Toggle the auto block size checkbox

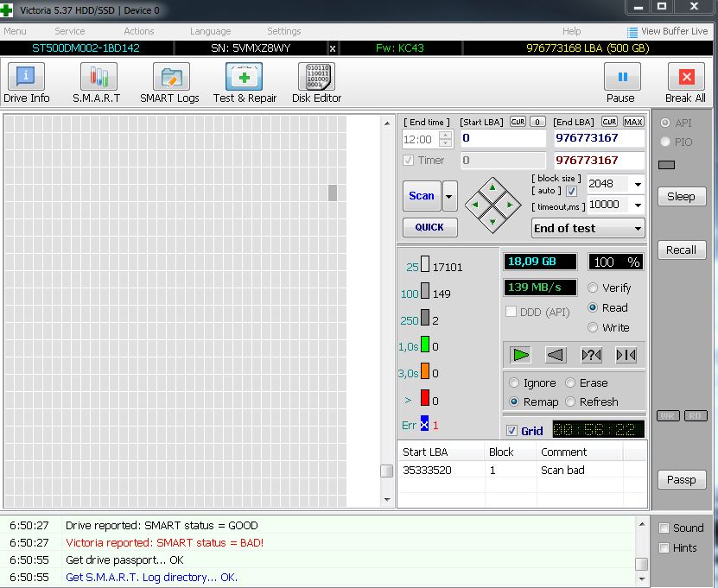(571, 192)
